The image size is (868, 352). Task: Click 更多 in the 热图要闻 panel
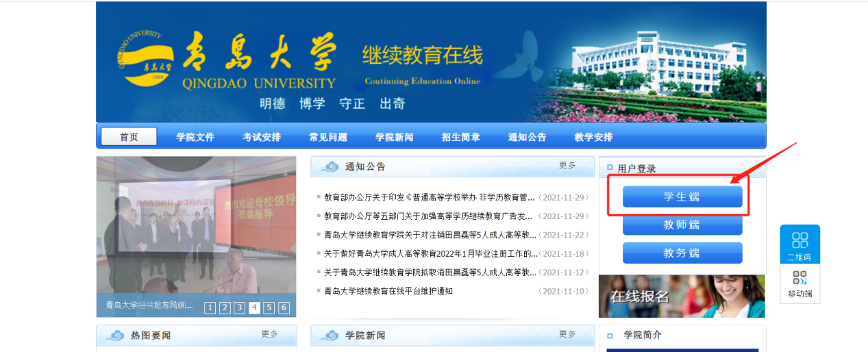270,334
